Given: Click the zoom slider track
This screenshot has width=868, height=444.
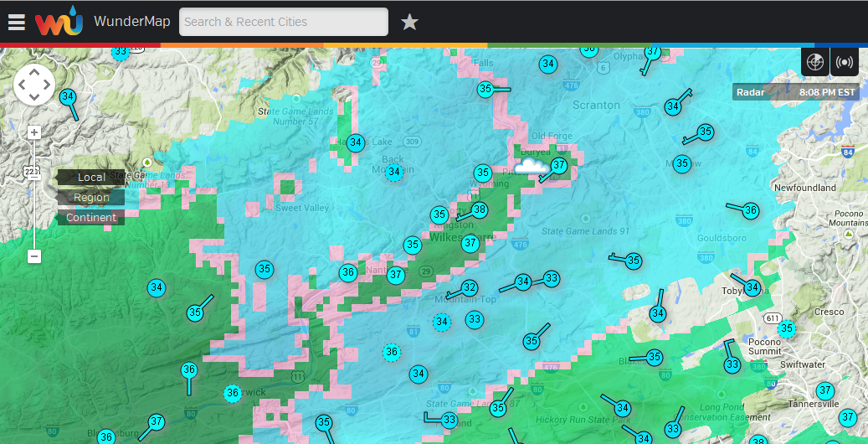Looking at the screenshot, I should click(34, 209).
